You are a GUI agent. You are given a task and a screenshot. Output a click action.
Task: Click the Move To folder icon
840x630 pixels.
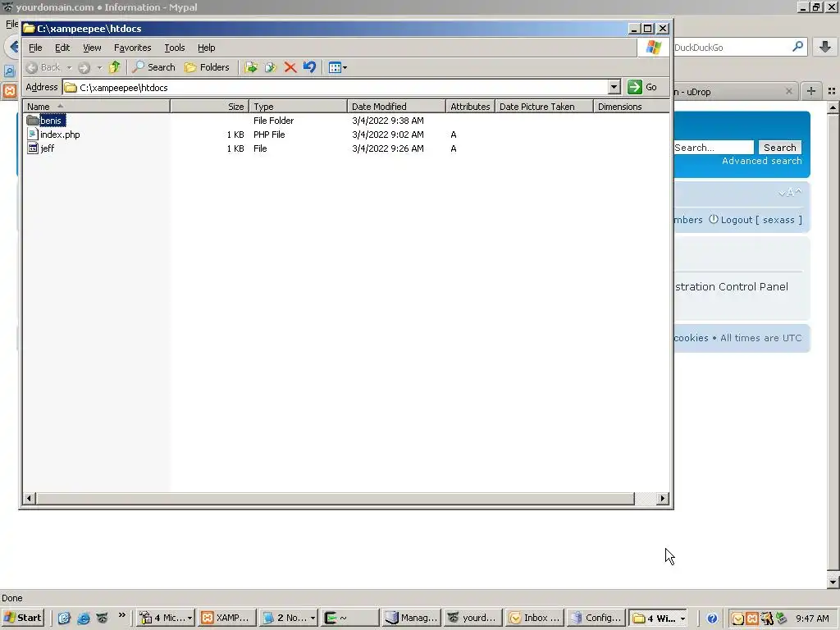251,67
